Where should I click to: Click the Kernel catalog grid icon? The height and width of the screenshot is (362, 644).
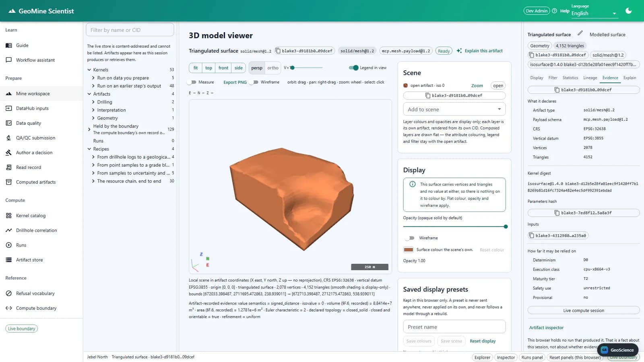(8, 216)
